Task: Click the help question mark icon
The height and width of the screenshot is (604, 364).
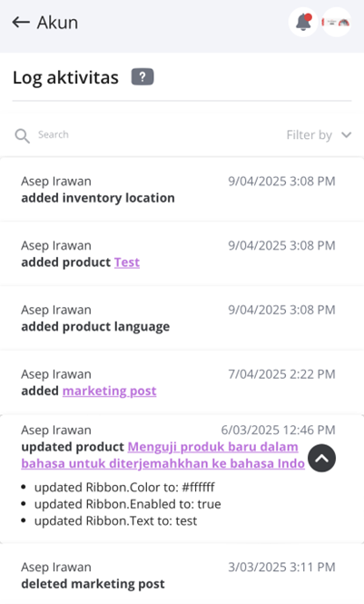Action: tap(143, 76)
